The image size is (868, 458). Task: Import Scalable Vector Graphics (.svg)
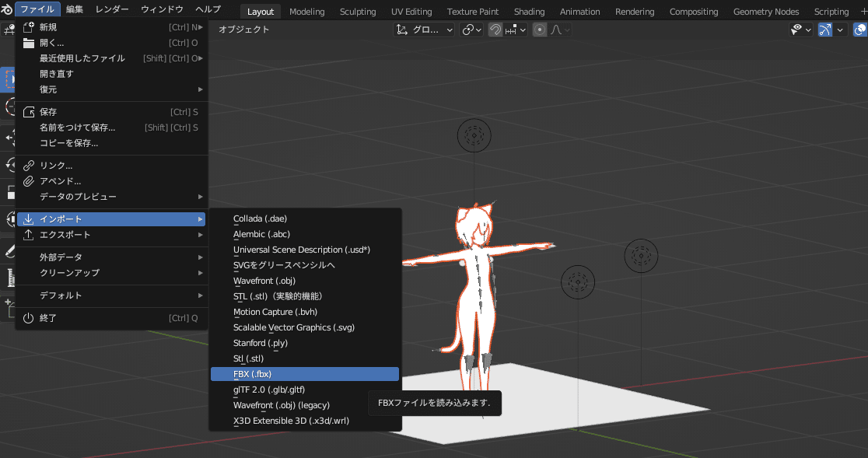click(305, 327)
